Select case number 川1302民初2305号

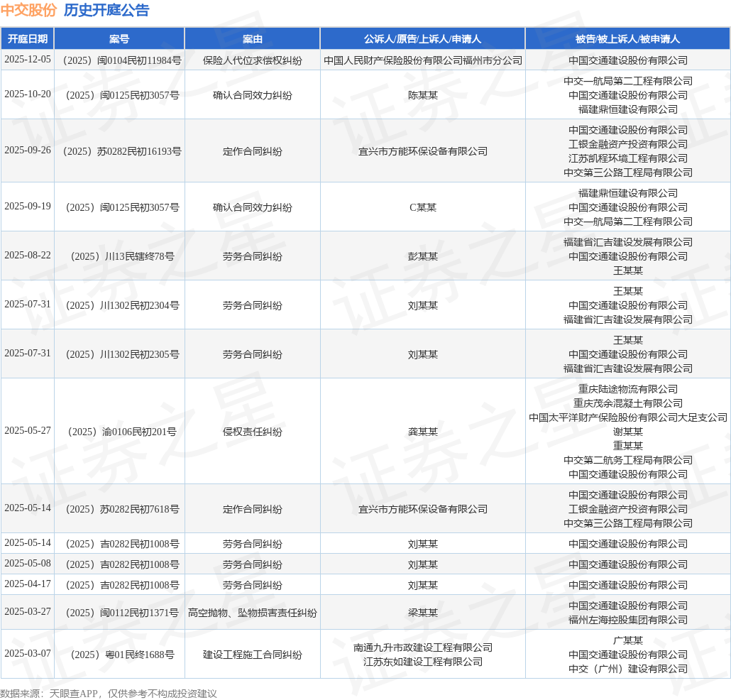pyautogui.click(x=122, y=354)
